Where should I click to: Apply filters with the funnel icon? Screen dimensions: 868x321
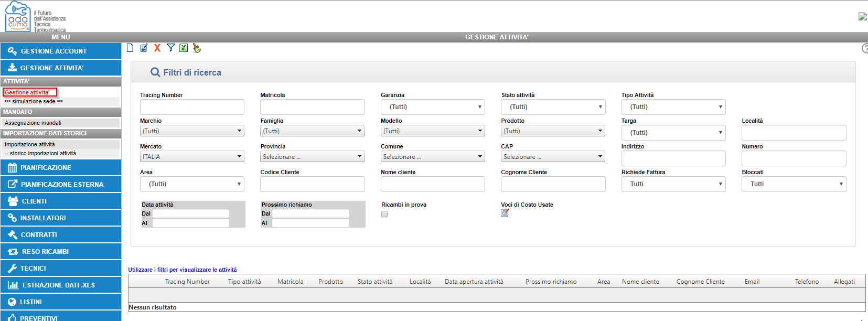(170, 48)
